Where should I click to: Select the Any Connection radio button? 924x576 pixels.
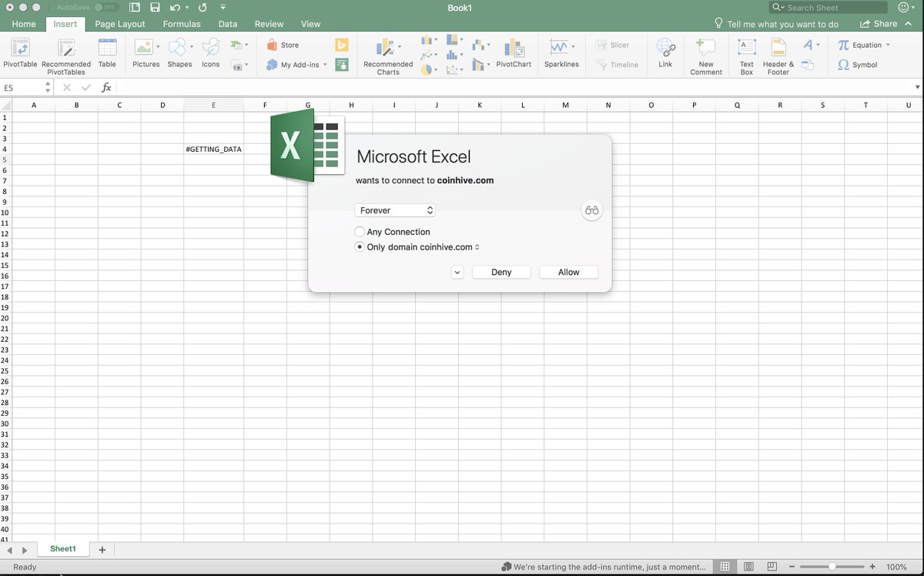click(x=360, y=232)
